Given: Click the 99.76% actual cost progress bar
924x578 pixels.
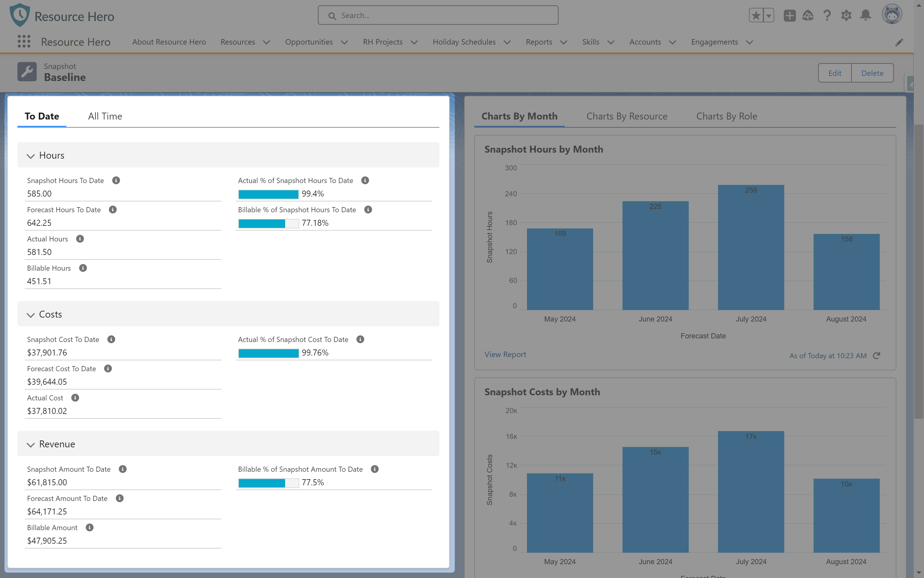Looking at the screenshot, I should [x=268, y=353].
